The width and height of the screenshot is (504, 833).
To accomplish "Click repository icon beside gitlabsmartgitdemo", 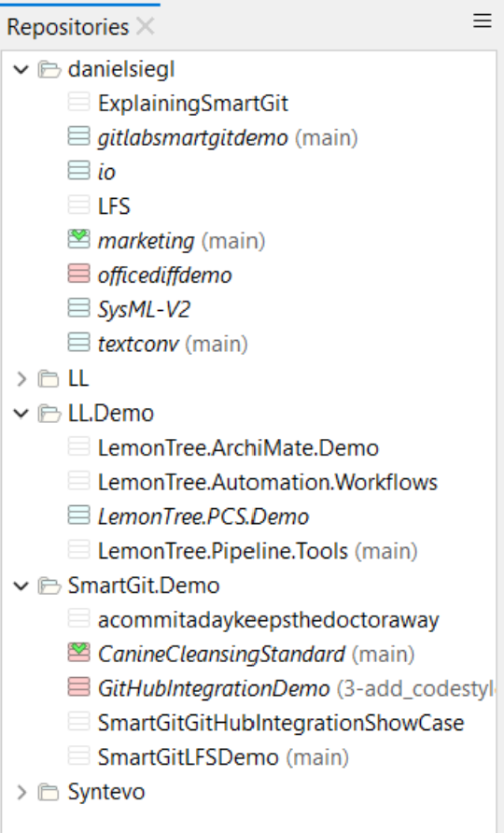I will [x=78, y=137].
